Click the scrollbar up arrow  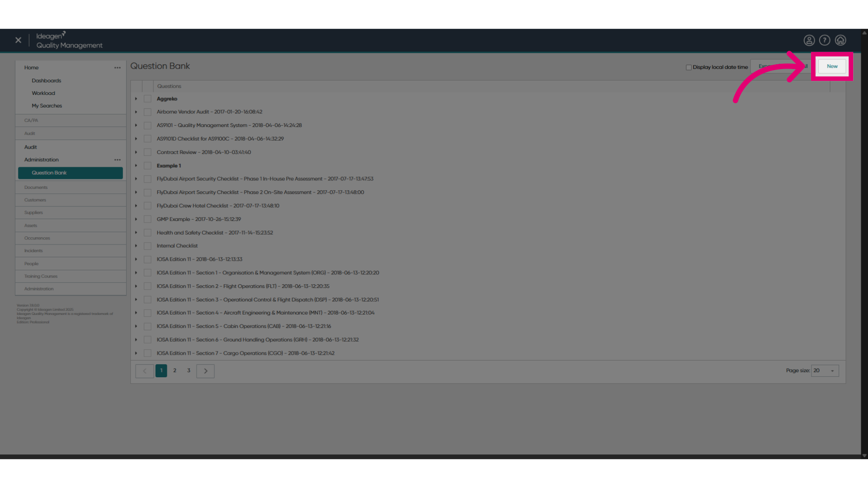(x=864, y=33)
